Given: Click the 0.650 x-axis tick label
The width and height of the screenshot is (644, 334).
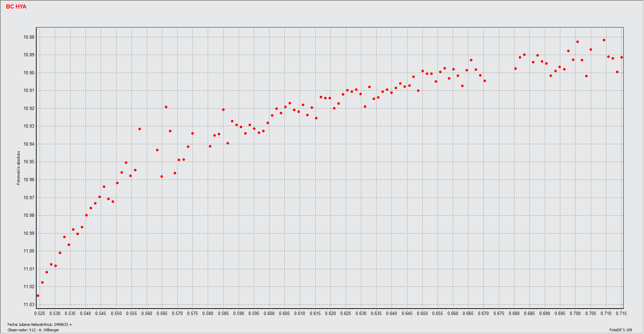Looking at the screenshot, I should click(422, 313).
